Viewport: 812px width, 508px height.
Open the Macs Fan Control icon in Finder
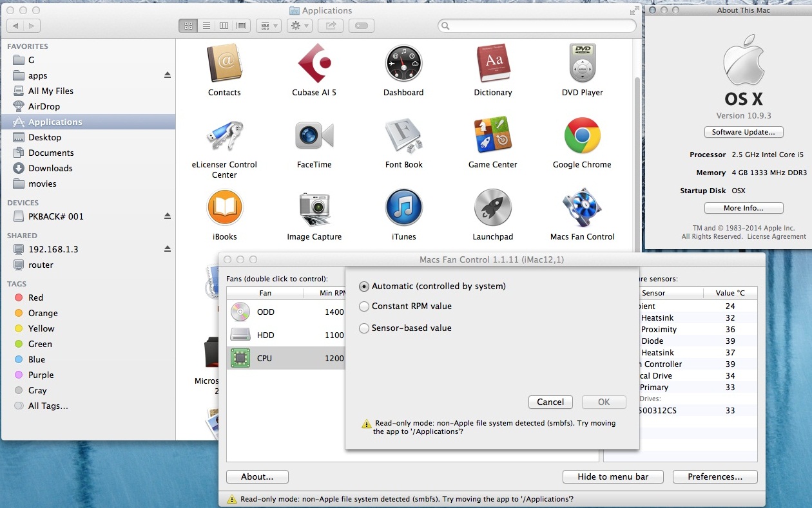583,207
